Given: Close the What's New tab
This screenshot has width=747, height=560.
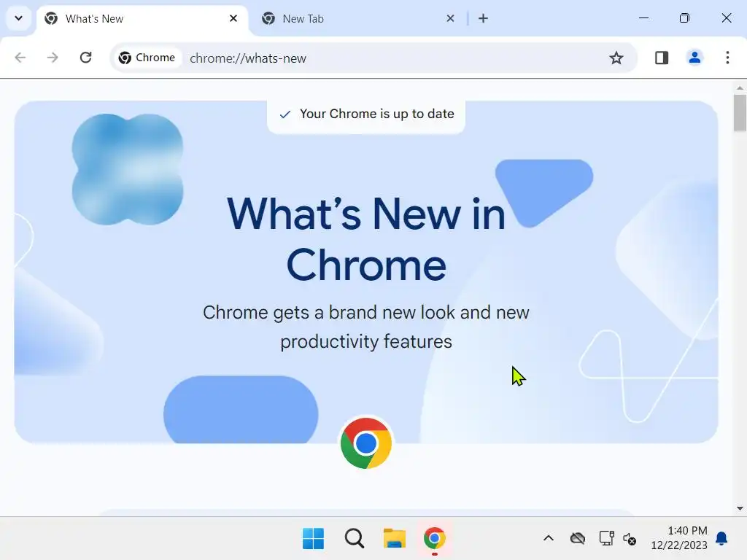Looking at the screenshot, I should (x=233, y=18).
